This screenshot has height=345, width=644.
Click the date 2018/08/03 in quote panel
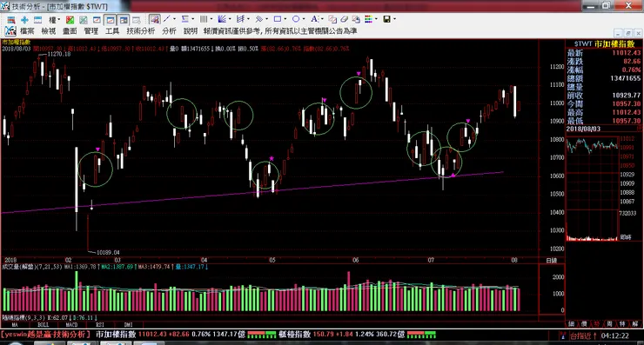pyautogui.click(x=583, y=129)
